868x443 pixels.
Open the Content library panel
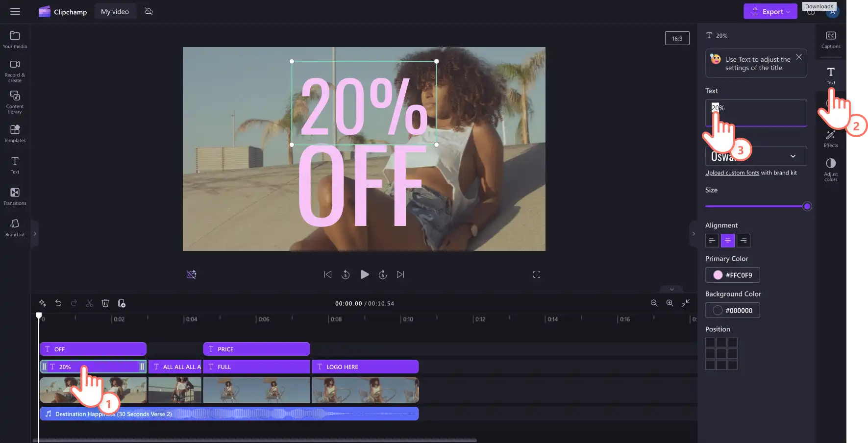(x=15, y=102)
